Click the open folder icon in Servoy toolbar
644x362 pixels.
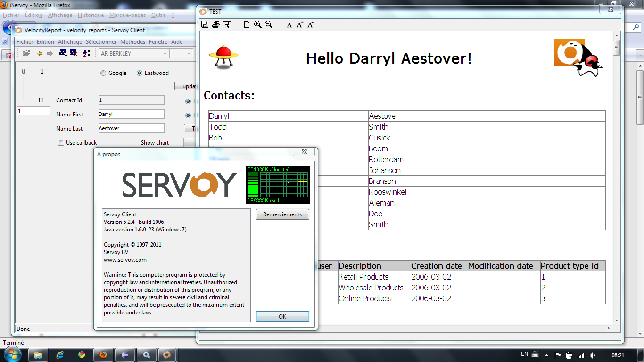pos(26,53)
